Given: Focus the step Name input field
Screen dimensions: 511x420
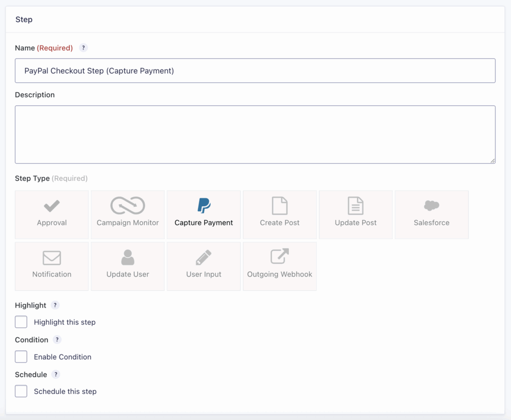Looking at the screenshot, I should click(255, 71).
